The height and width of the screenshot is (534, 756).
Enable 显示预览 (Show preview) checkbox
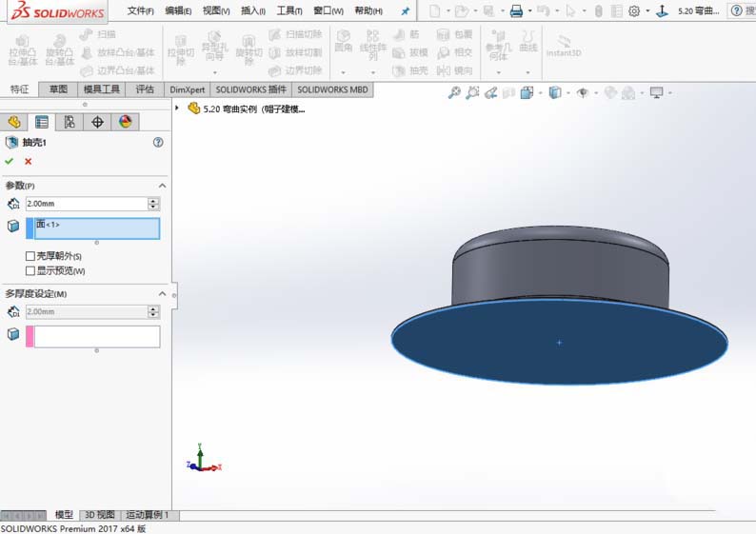30,271
